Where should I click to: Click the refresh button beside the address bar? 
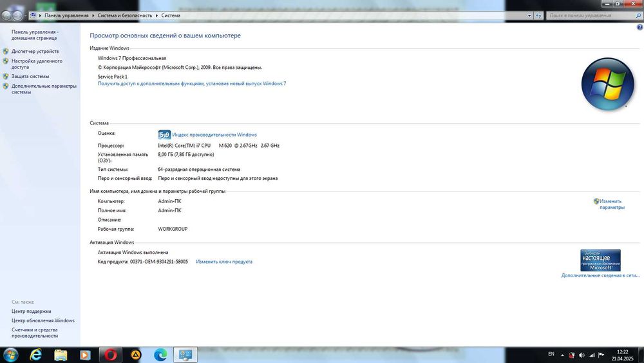click(x=538, y=15)
